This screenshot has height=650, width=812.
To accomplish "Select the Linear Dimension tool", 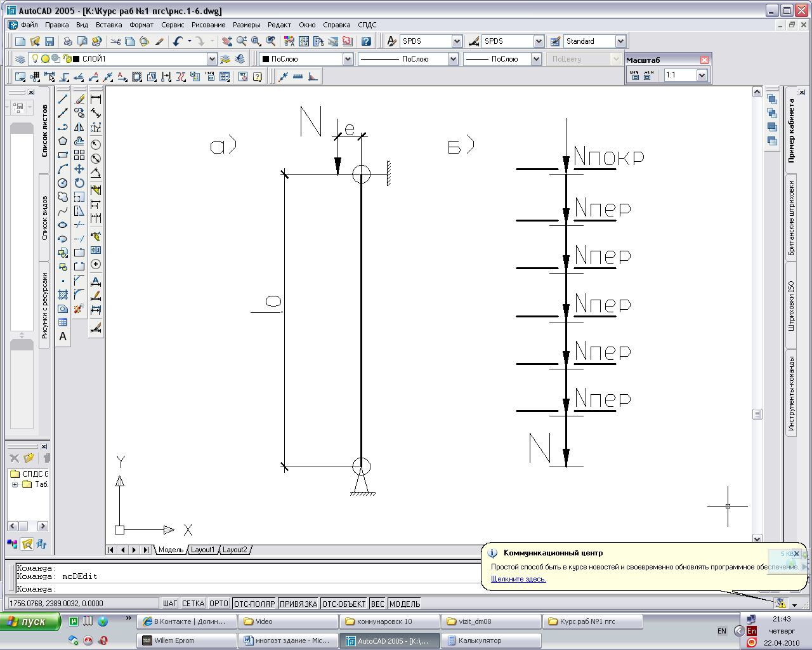I will (x=96, y=99).
